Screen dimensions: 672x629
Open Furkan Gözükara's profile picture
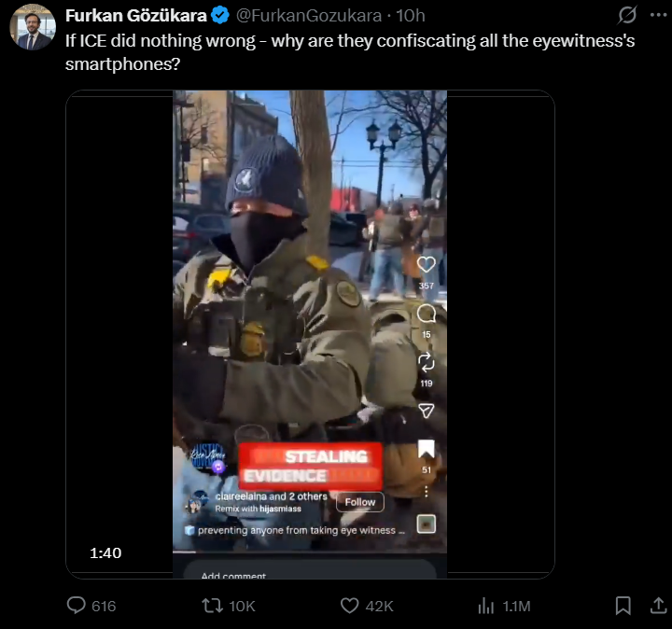[33, 27]
